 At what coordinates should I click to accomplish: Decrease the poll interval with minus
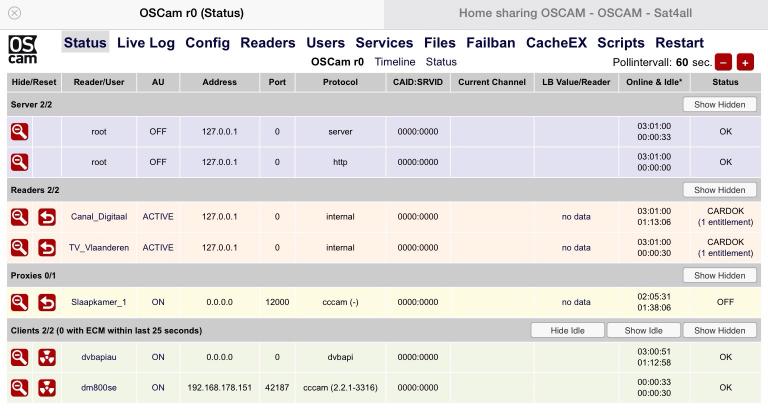coord(723,62)
